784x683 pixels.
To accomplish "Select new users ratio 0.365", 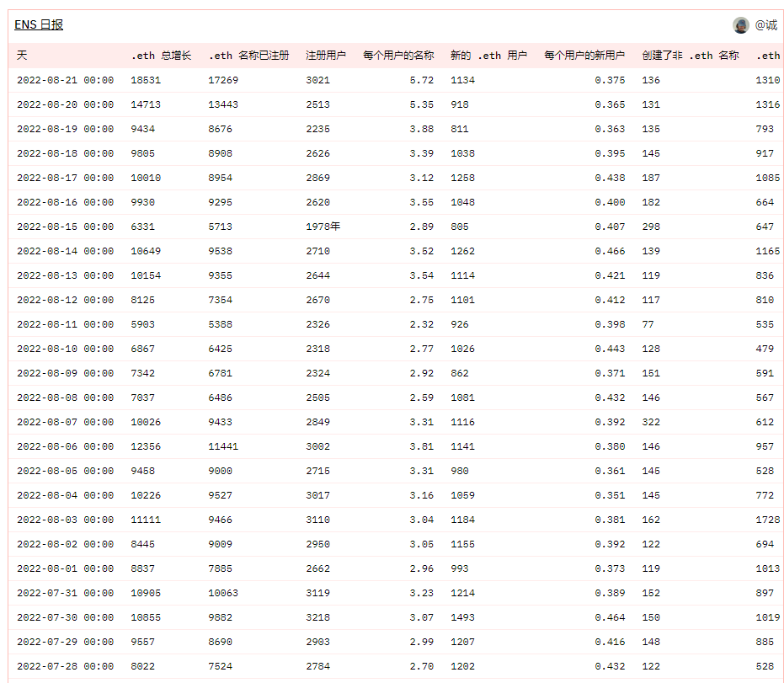I will click(x=610, y=104).
